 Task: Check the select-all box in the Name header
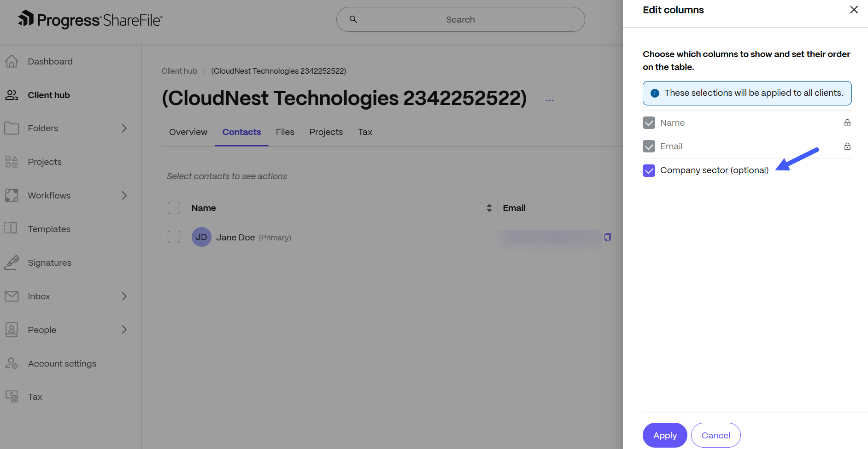(174, 208)
